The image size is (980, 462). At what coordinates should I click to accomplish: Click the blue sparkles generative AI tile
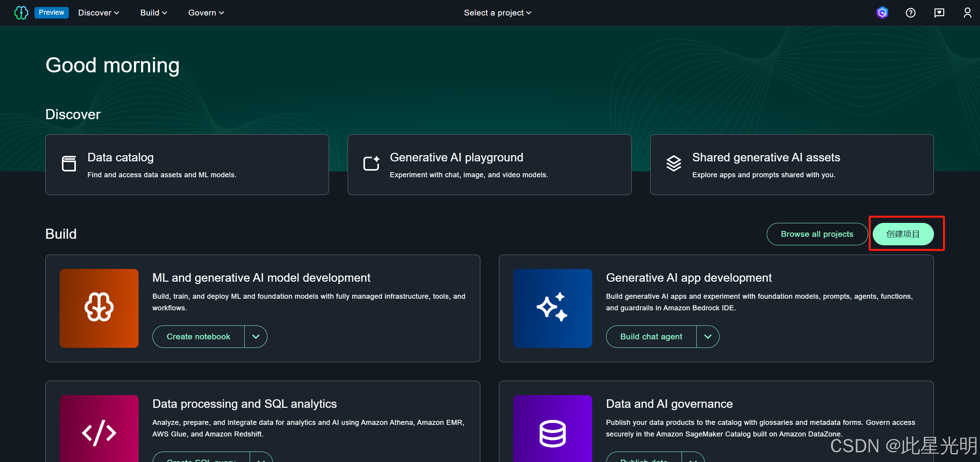tap(552, 308)
